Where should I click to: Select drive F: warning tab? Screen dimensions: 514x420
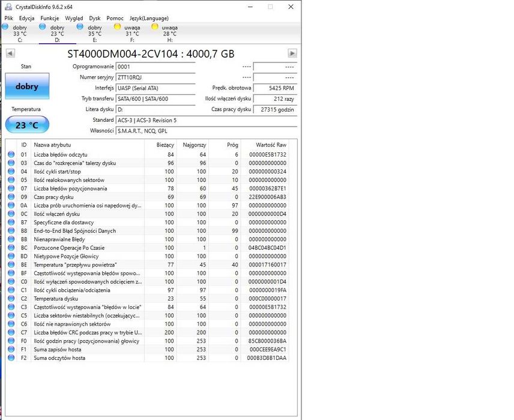[x=132, y=34]
